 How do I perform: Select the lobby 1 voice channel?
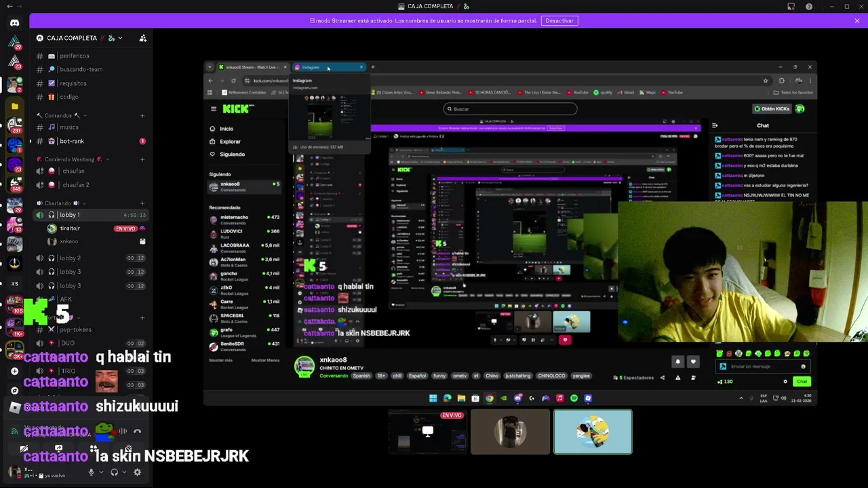91,215
